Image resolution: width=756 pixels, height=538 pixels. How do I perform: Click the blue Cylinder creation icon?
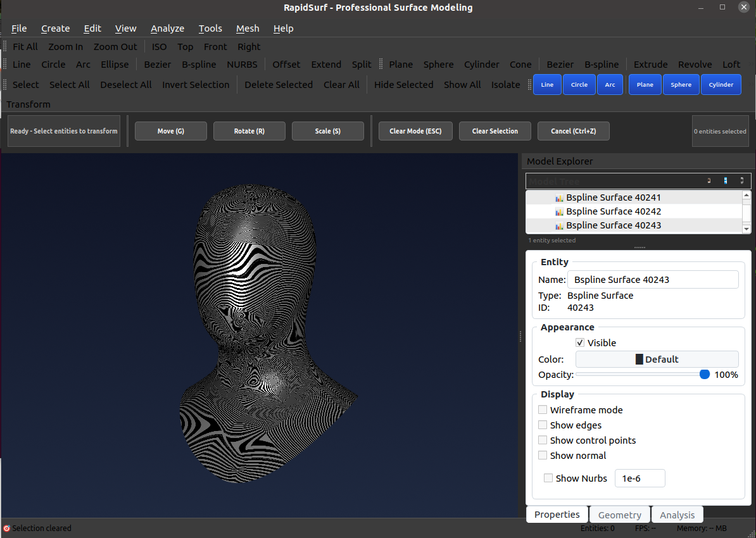tap(721, 84)
